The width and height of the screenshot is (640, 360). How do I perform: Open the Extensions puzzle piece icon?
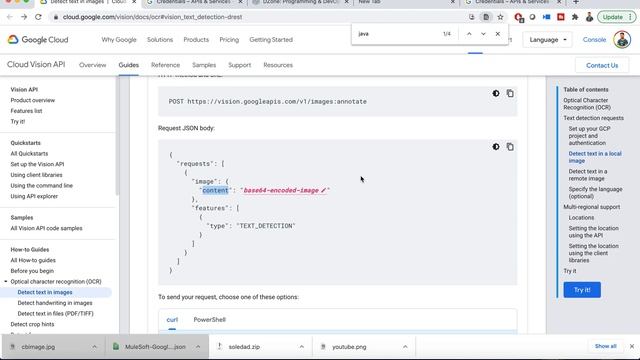point(575,17)
